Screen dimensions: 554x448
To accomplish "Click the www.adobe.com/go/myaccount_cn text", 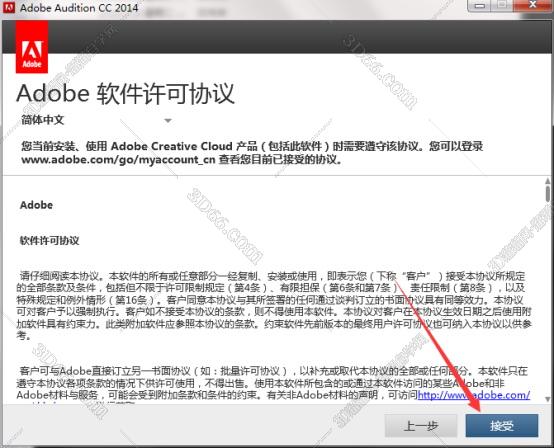I will [118, 160].
